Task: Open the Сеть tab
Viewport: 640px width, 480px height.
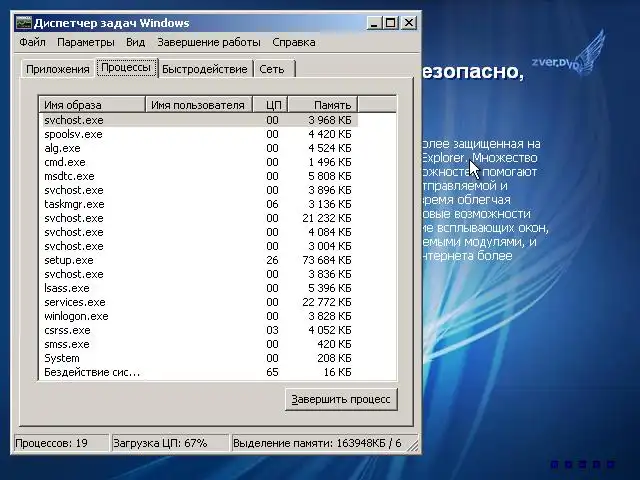Action: click(272, 69)
